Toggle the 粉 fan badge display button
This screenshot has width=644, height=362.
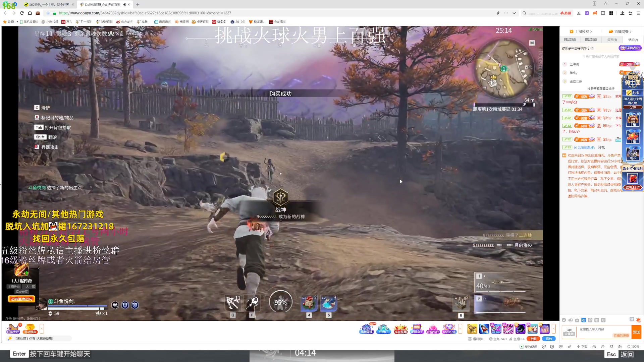click(584, 320)
